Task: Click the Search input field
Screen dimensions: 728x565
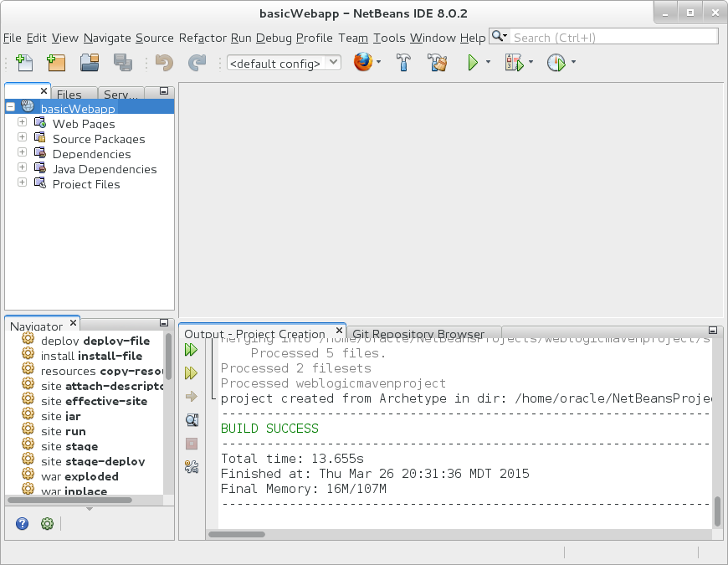Action: pos(613,37)
